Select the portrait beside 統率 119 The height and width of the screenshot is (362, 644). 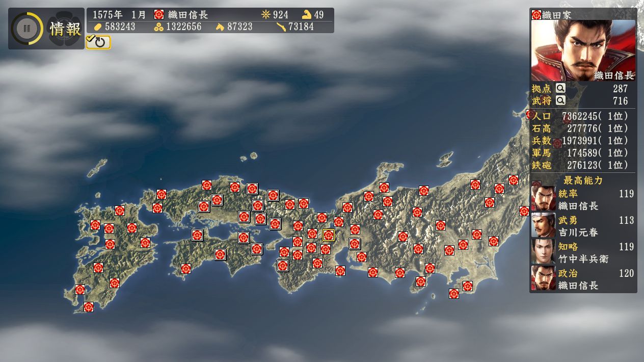coord(543,198)
